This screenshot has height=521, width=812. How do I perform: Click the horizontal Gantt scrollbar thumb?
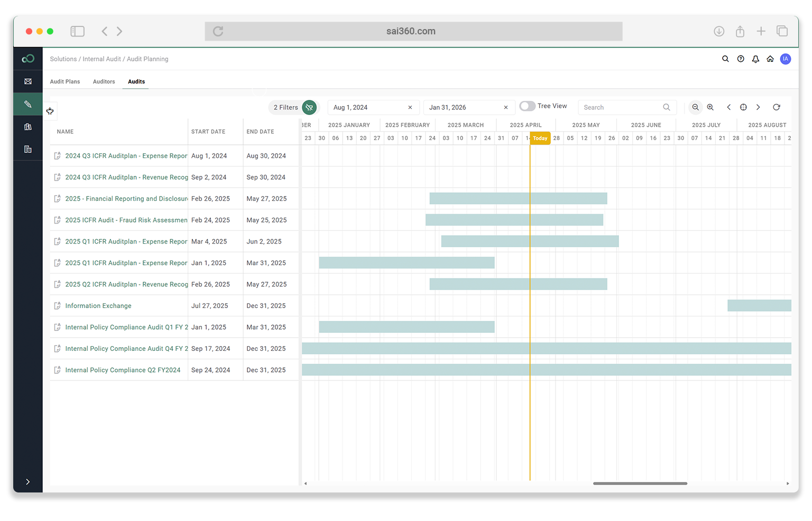coord(640,483)
